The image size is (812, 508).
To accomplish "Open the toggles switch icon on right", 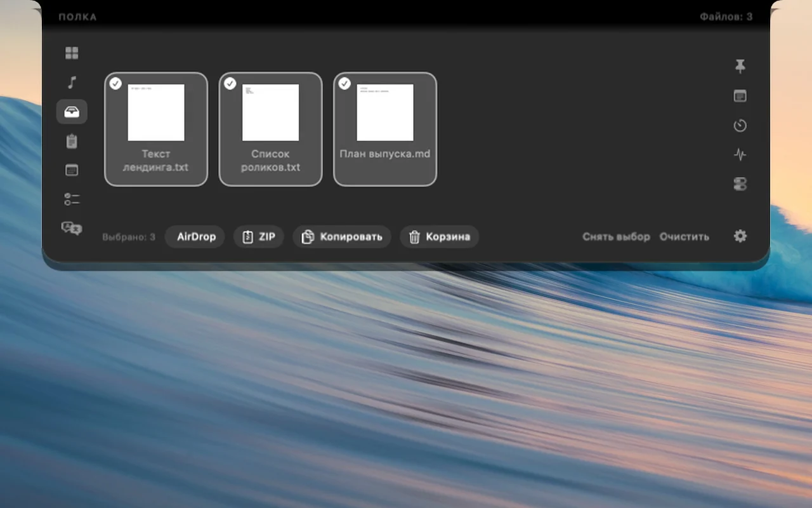I will coord(740,184).
